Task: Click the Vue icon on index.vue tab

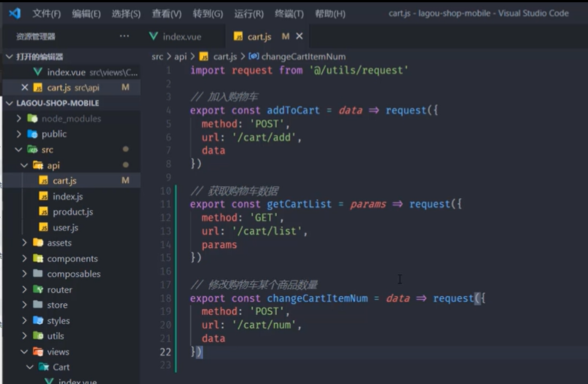Action: coord(153,36)
